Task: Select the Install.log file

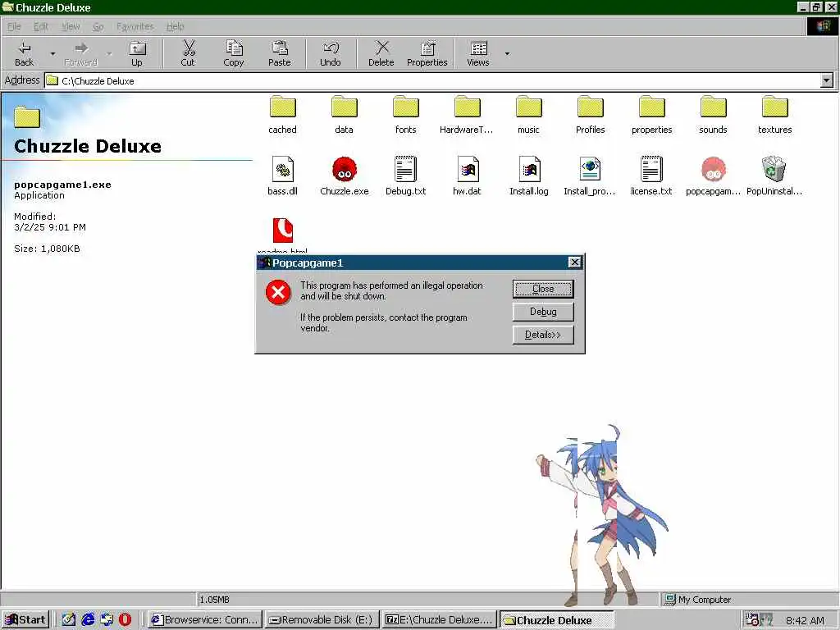Action: (x=529, y=176)
